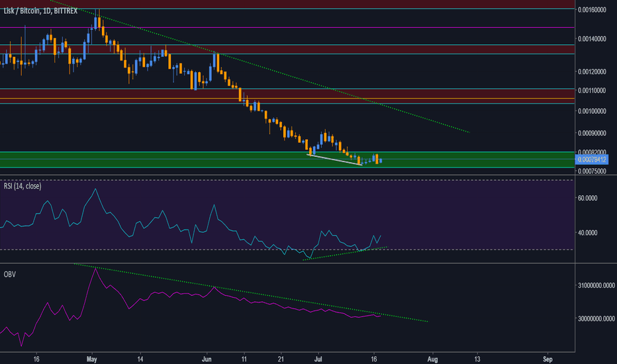
Task: Click the 0.00090000 price axis label
Action: 592,134
